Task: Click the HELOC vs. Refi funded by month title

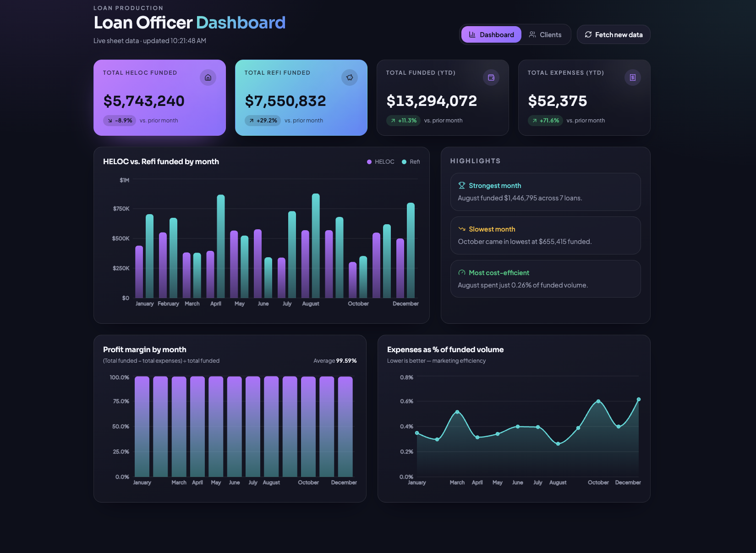Action: 161,161
